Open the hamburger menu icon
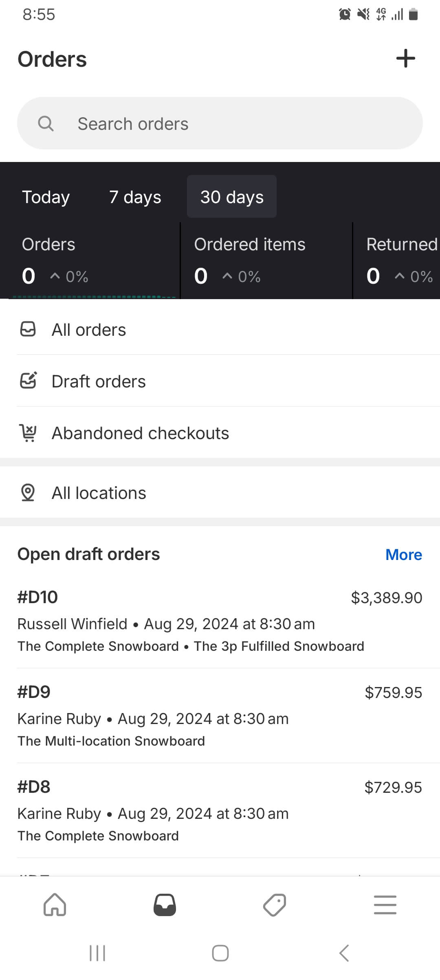 click(385, 905)
